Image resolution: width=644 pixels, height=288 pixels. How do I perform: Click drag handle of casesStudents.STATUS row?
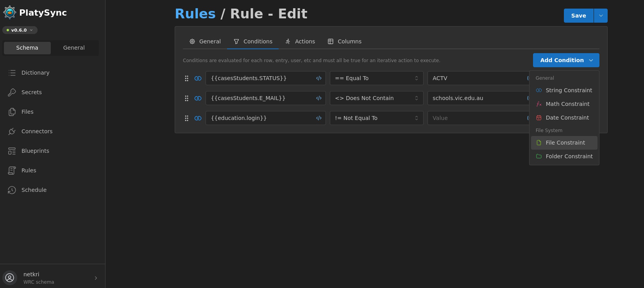tap(187, 79)
